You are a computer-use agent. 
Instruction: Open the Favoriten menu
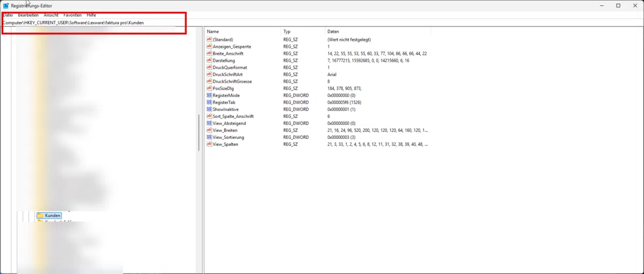click(x=72, y=15)
